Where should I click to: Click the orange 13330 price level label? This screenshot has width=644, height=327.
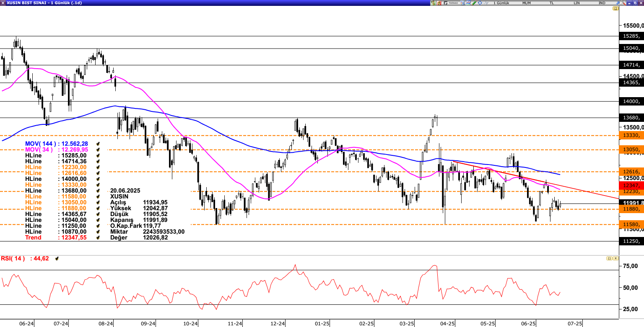631,135
